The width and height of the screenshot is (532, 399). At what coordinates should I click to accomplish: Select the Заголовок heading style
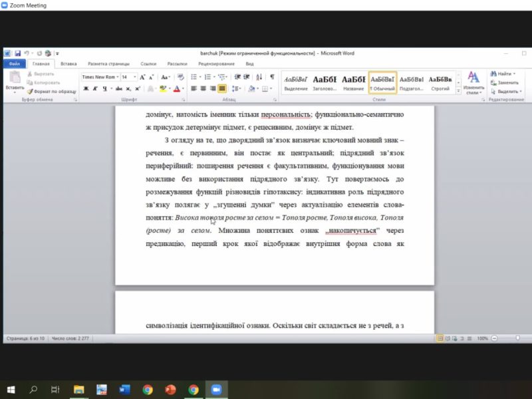pos(325,82)
